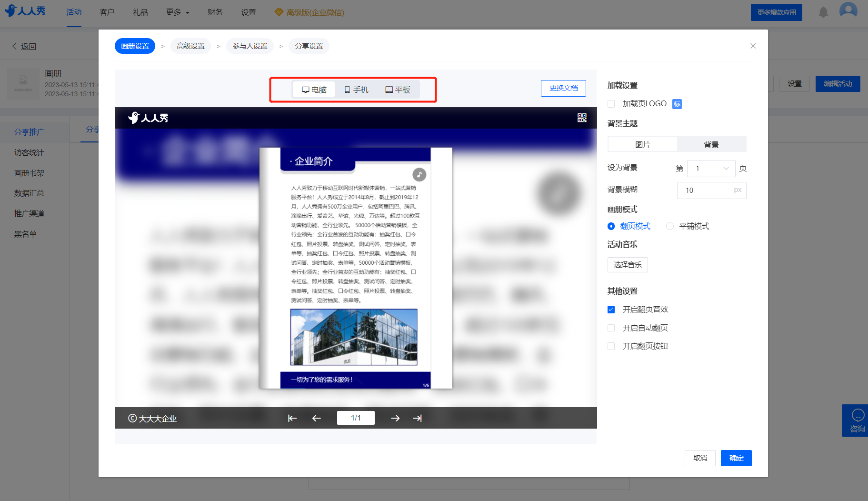868x501 pixels.
Task: Click the 画册设置 step
Action: [x=135, y=46]
